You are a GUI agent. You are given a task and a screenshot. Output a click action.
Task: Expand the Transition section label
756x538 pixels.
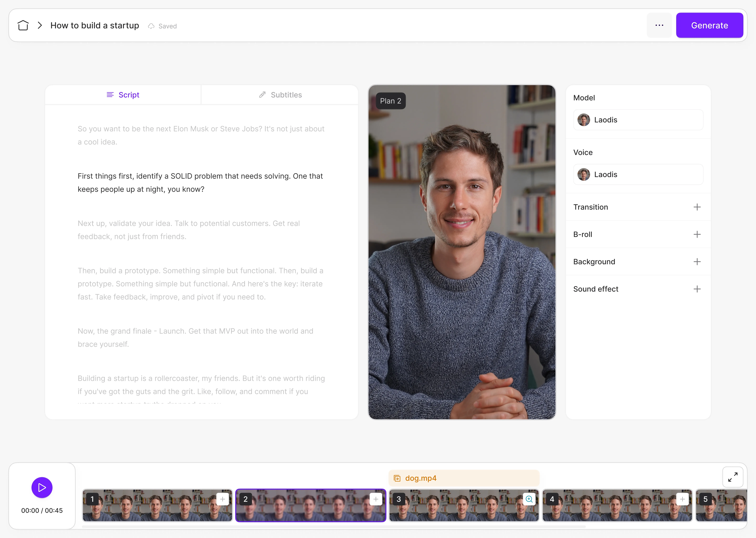pyautogui.click(x=590, y=207)
